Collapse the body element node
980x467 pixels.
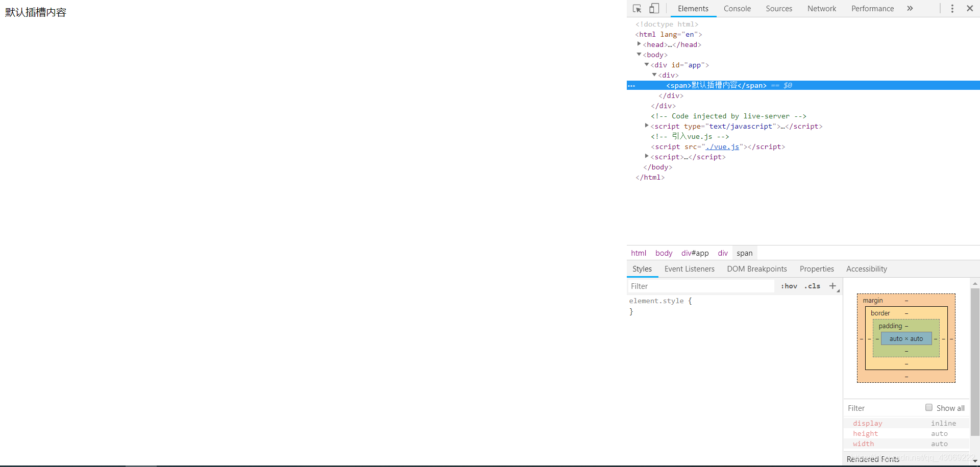coord(639,55)
